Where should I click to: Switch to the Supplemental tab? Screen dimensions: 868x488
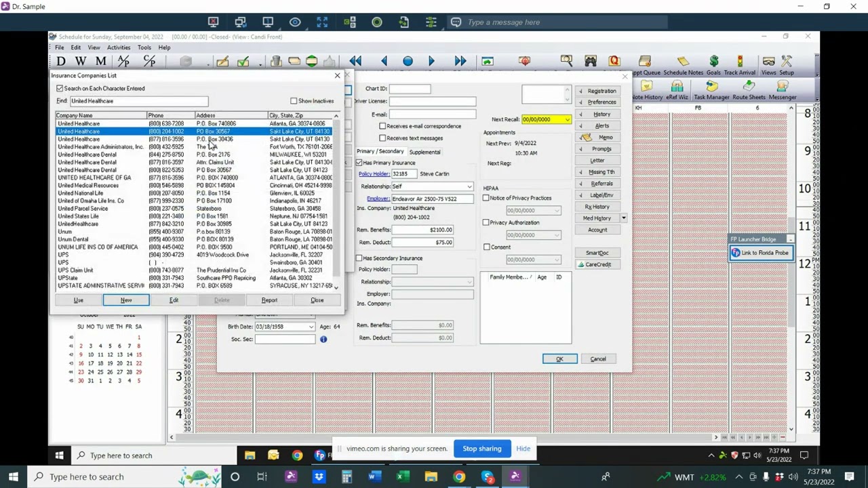(x=425, y=152)
